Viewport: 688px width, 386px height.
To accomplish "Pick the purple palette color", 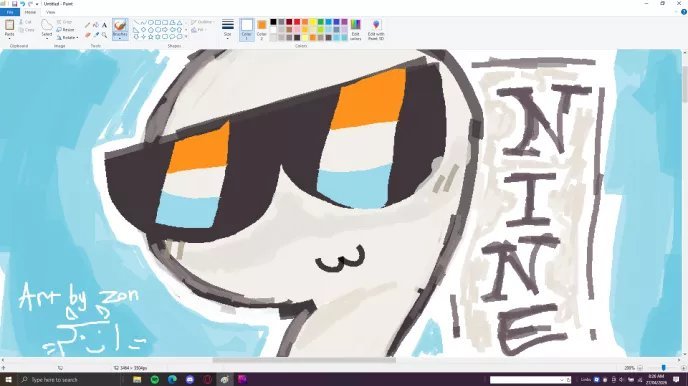I will click(x=344, y=22).
